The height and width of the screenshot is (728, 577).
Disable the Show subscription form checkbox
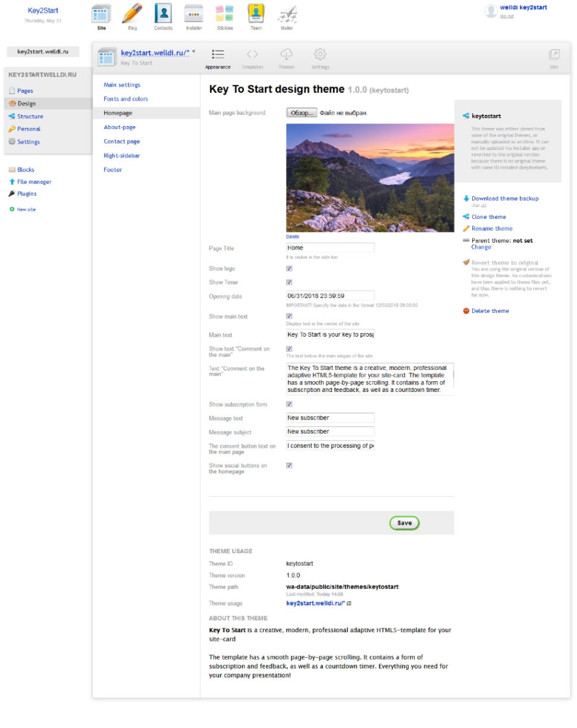pos(289,404)
